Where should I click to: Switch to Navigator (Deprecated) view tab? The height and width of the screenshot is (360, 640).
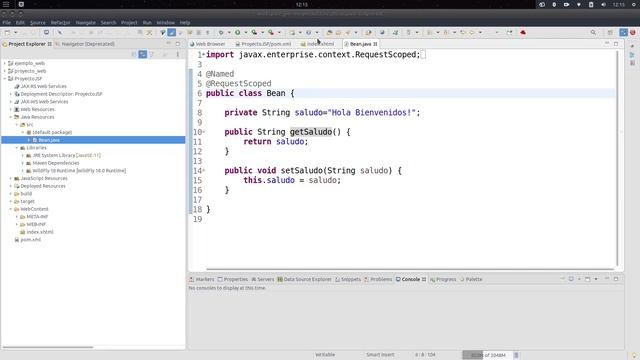point(85,44)
